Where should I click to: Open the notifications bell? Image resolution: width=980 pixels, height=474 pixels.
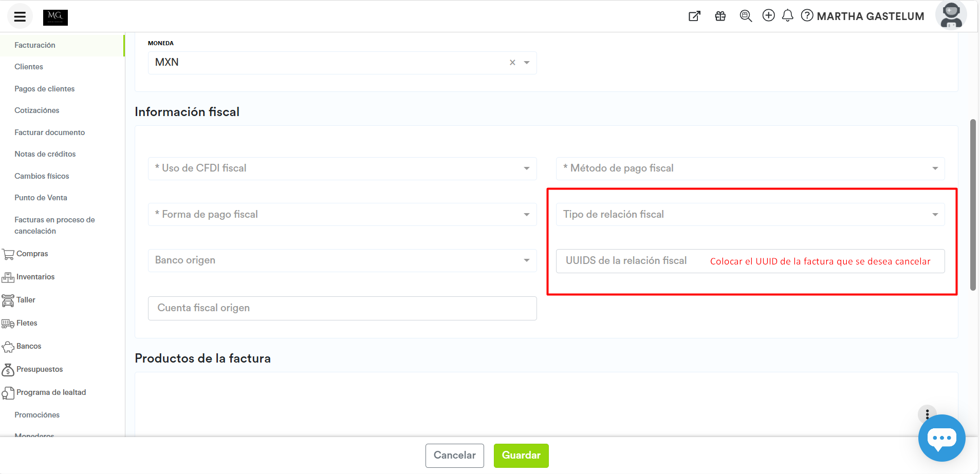click(787, 16)
